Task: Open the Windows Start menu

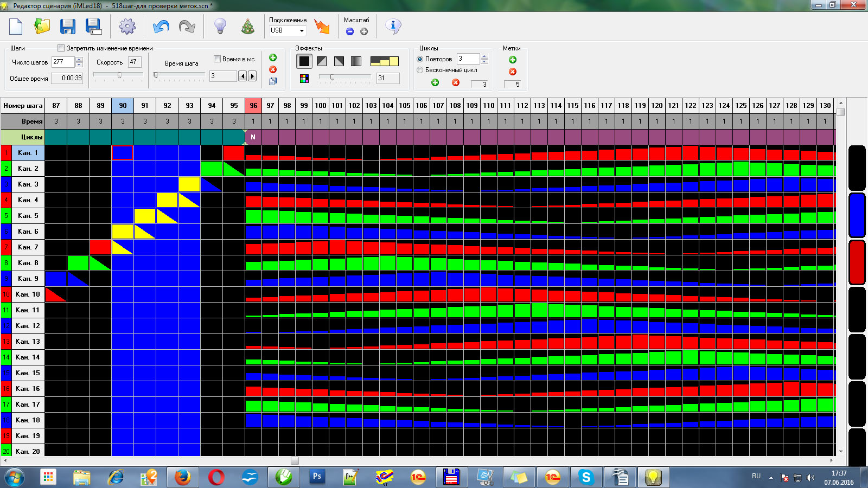Action: (15, 477)
